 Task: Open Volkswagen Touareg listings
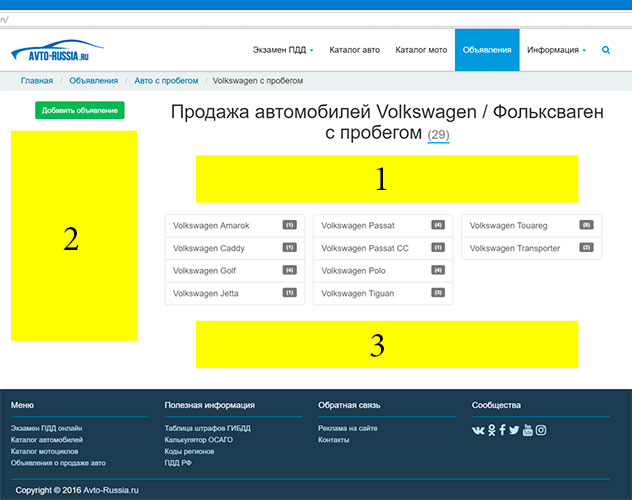(x=532, y=226)
